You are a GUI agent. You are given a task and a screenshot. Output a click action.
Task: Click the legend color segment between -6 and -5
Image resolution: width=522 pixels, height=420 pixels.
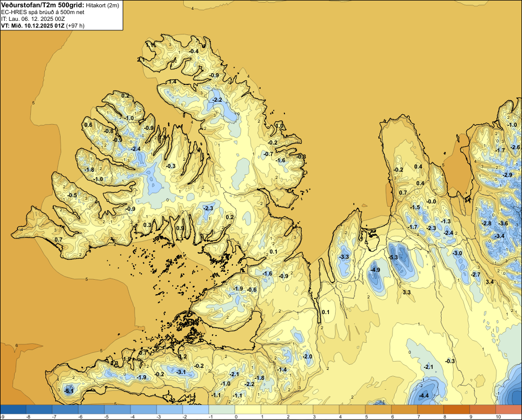(x=91, y=409)
